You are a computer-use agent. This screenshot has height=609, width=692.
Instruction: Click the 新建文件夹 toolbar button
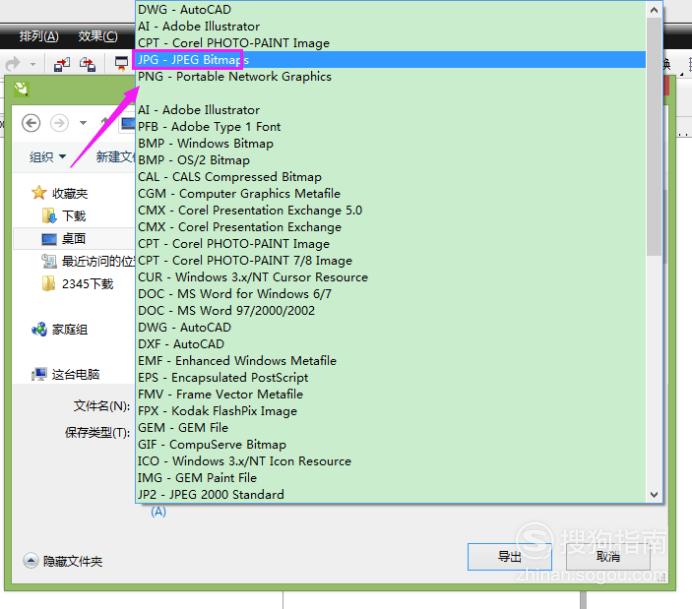116,157
